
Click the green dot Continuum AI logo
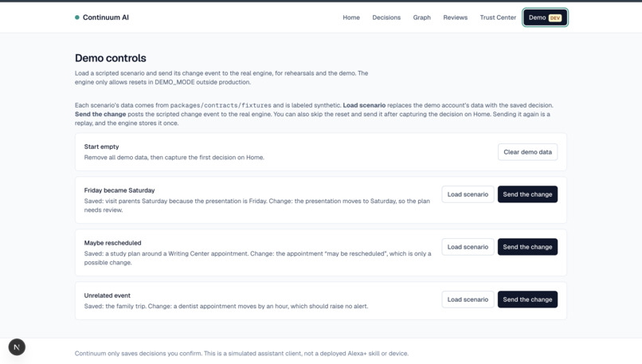[x=77, y=18]
